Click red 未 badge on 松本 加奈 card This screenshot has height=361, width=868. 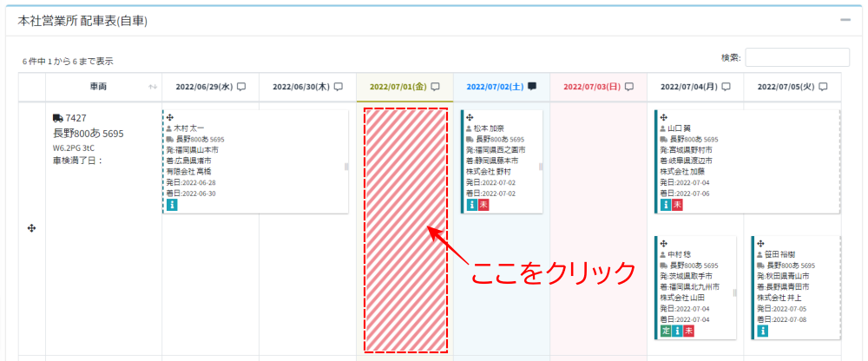(x=483, y=206)
